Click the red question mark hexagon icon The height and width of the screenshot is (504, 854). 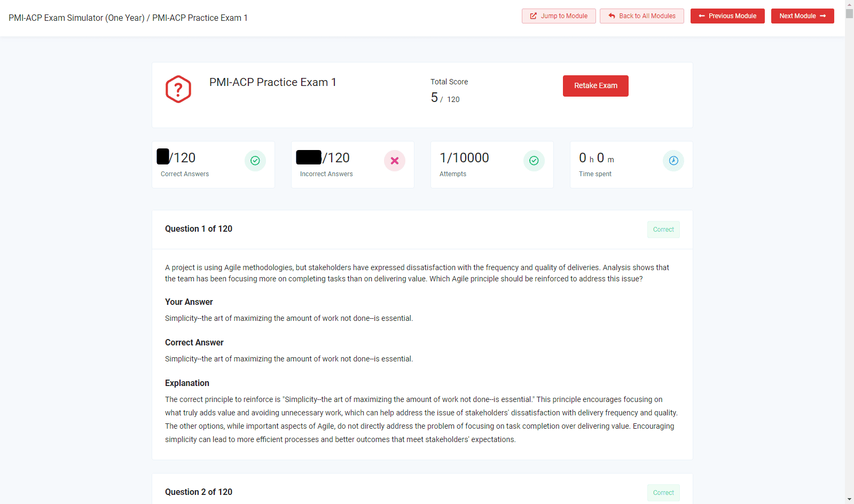pos(178,89)
